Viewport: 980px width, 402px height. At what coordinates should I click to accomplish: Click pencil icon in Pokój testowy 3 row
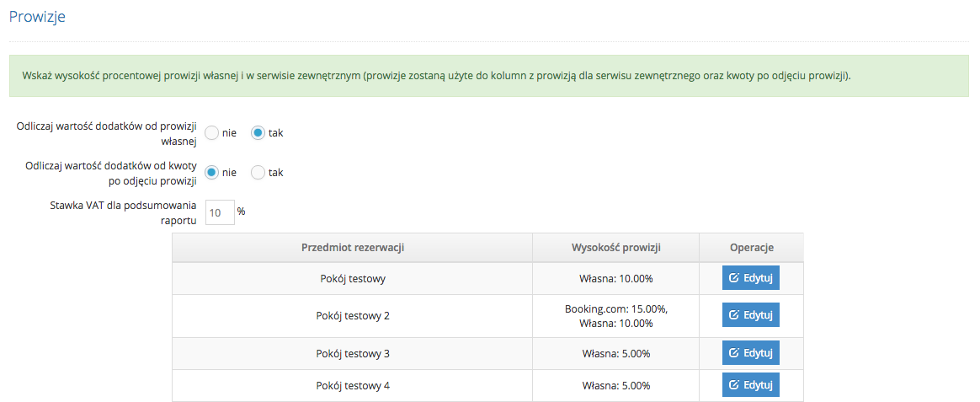(734, 353)
